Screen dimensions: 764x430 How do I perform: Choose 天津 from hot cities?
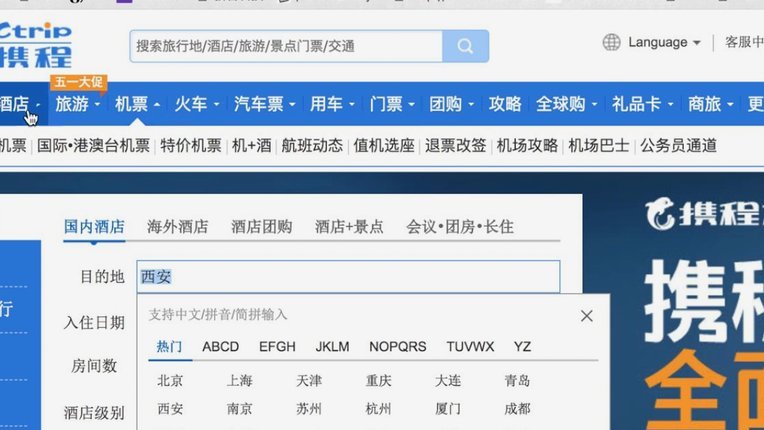[309, 380]
